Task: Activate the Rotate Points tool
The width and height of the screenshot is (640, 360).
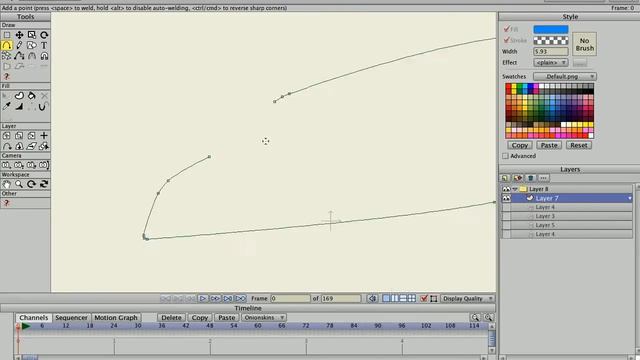Action: click(44, 35)
